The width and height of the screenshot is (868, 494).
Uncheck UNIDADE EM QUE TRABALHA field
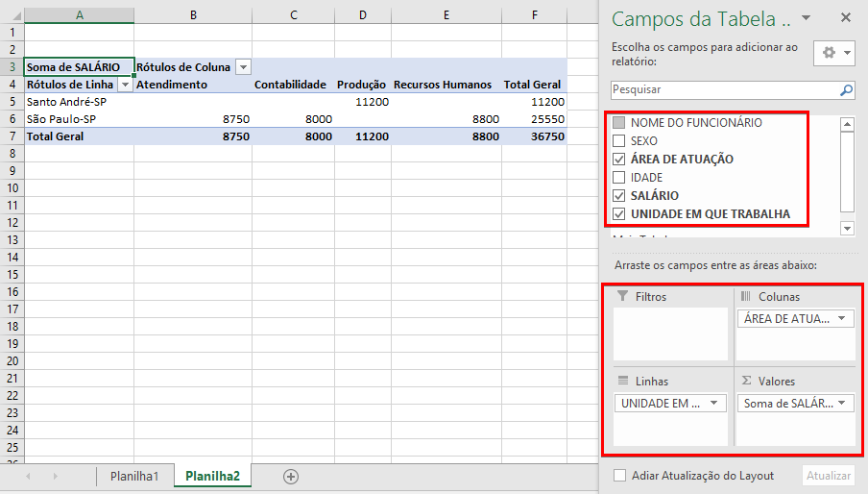tap(619, 213)
